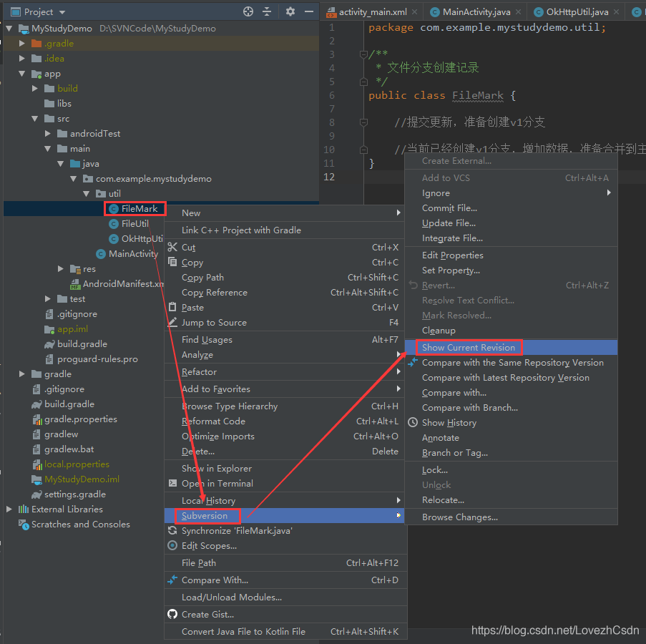
Task: Select FileMark in project tree
Action: point(140,209)
